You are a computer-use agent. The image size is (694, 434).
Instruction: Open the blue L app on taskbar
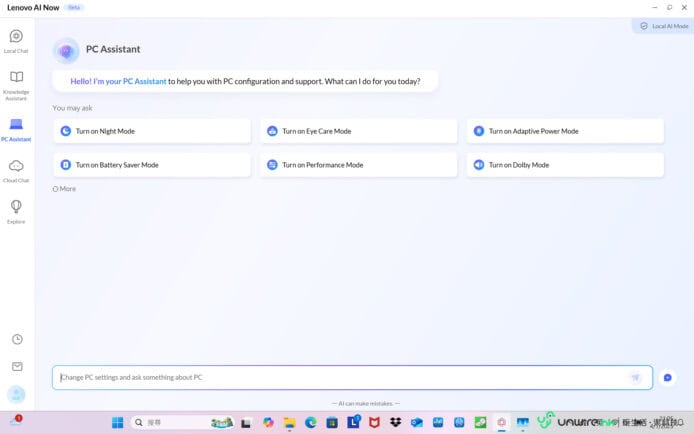(x=354, y=422)
